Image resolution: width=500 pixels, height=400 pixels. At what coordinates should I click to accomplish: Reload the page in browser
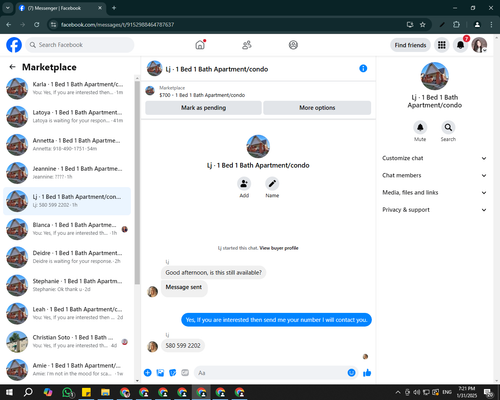coord(37,25)
